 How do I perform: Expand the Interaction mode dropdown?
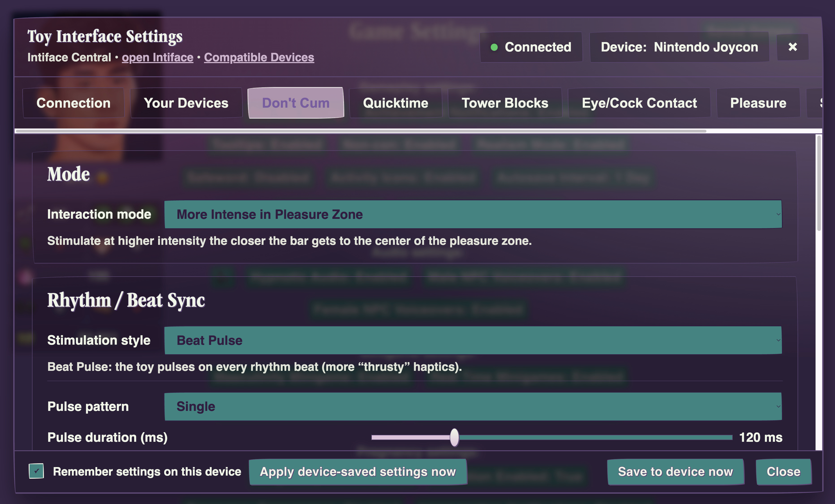[473, 214]
